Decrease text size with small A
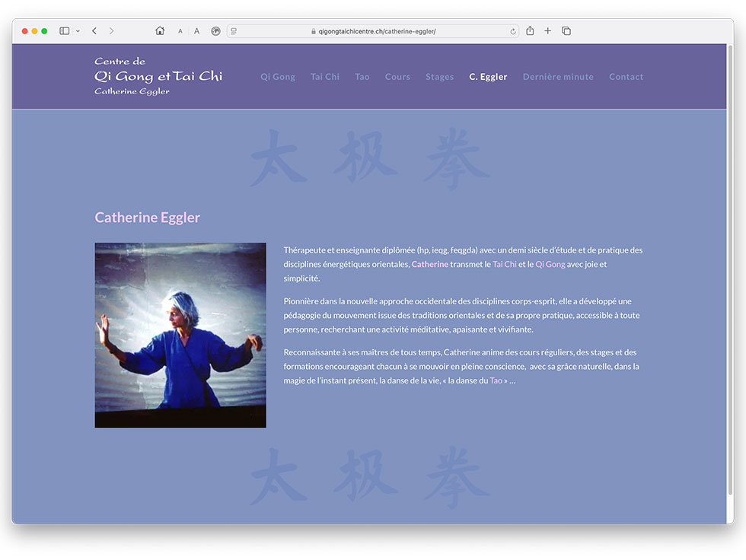746x560 pixels. point(180,31)
